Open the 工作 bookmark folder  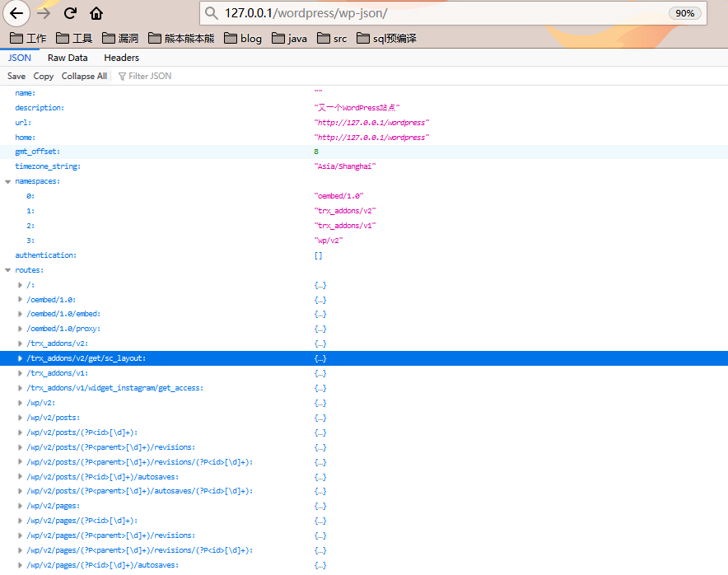pos(28,39)
